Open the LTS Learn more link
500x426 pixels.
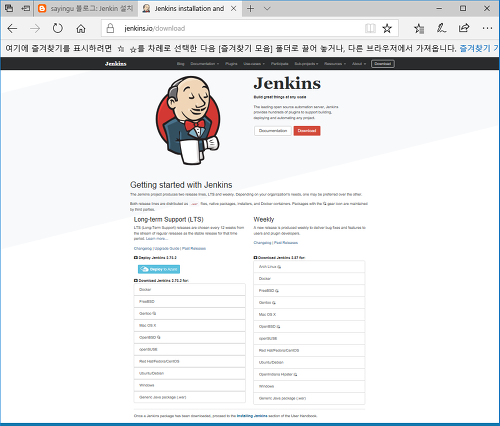tap(157, 239)
